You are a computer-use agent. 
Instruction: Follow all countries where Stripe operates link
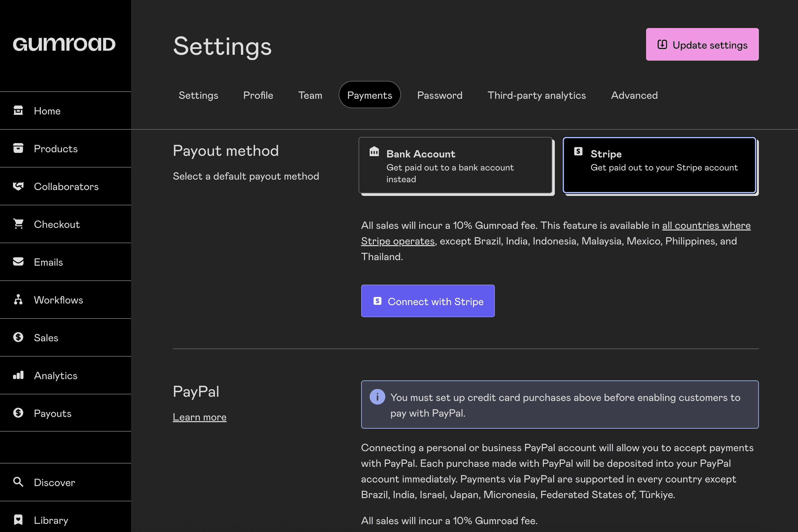pyautogui.click(x=706, y=226)
